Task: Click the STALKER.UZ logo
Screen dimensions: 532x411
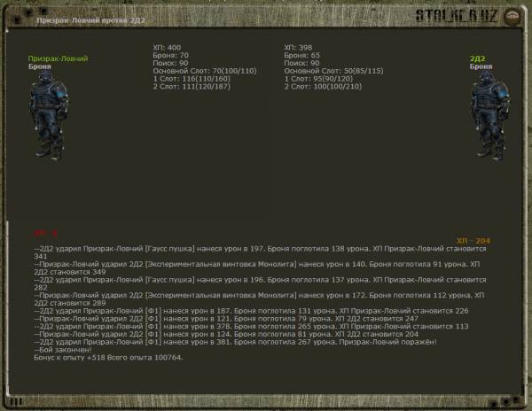Action: pyautogui.click(x=456, y=16)
